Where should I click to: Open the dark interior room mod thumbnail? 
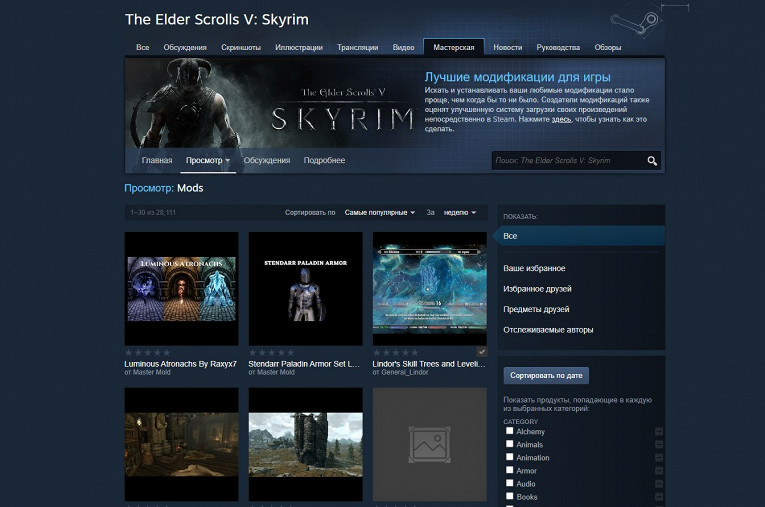[181, 445]
